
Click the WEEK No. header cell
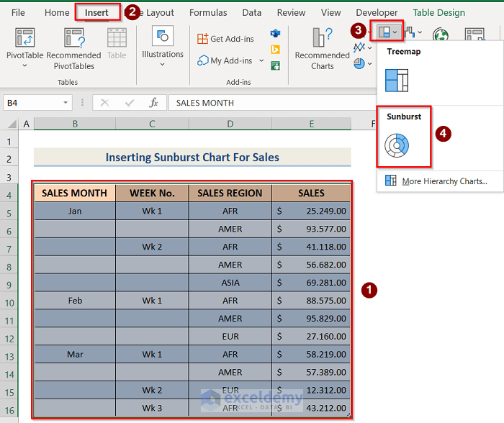click(x=152, y=193)
